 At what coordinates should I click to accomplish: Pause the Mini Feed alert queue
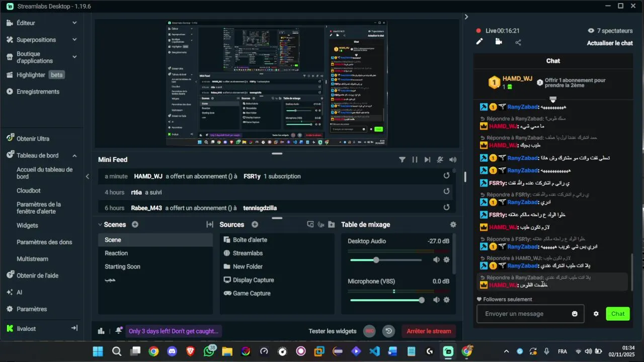(x=415, y=159)
